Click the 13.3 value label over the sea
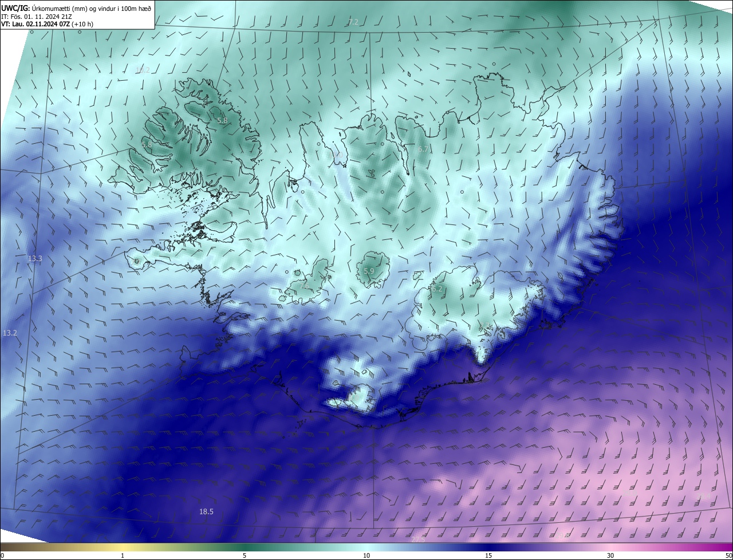 click(35, 259)
